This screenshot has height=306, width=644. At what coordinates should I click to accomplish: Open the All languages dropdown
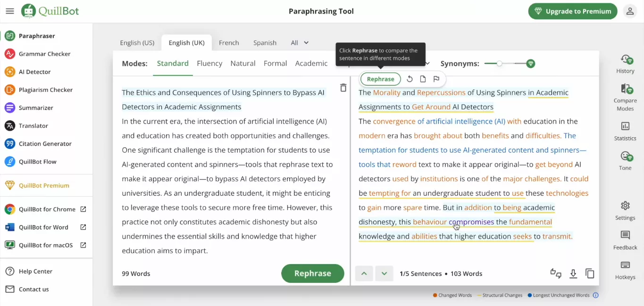pyautogui.click(x=299, y=42)
